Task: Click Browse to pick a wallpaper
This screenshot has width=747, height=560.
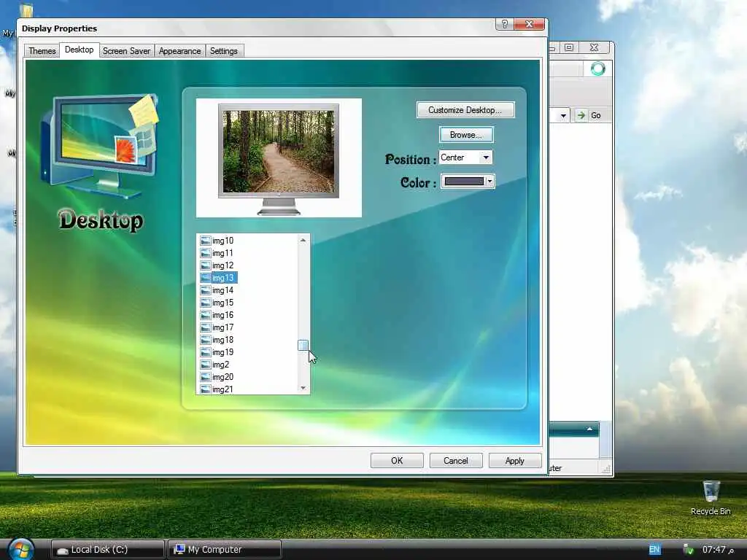Action: [466, 135]
